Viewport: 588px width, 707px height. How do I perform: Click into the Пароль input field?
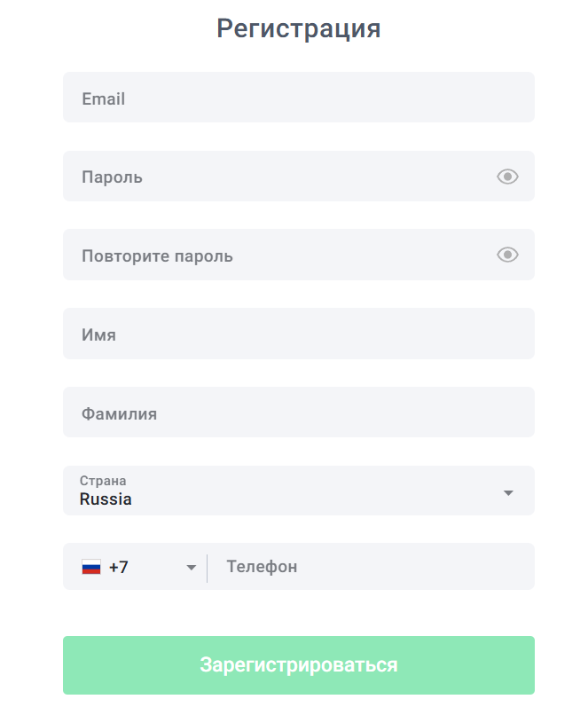pos(275,177)
